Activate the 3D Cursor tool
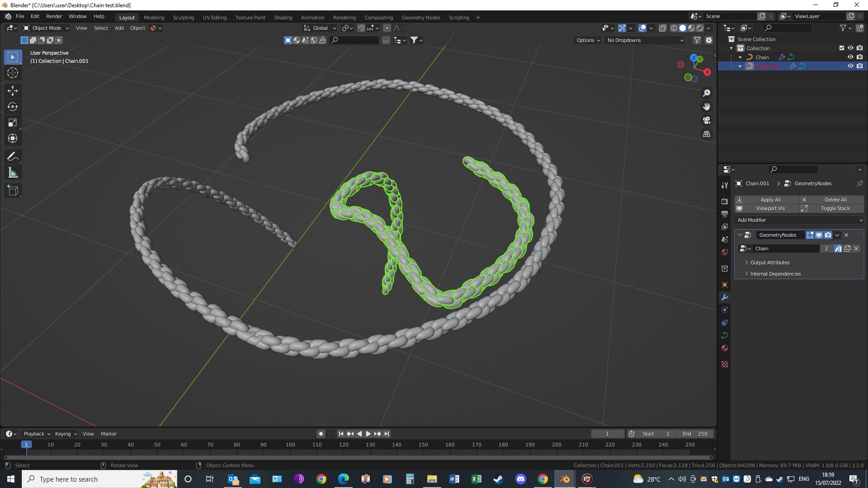The width and height of the screenshot is (868, 488). click(13, 73)
